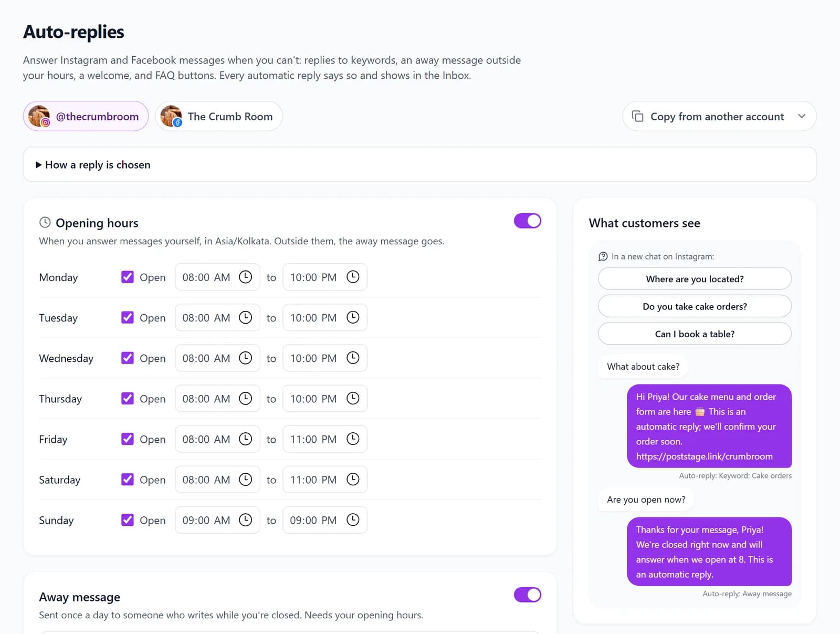
Task: Open Monday closing time clock picker
Action: (353, 277)
